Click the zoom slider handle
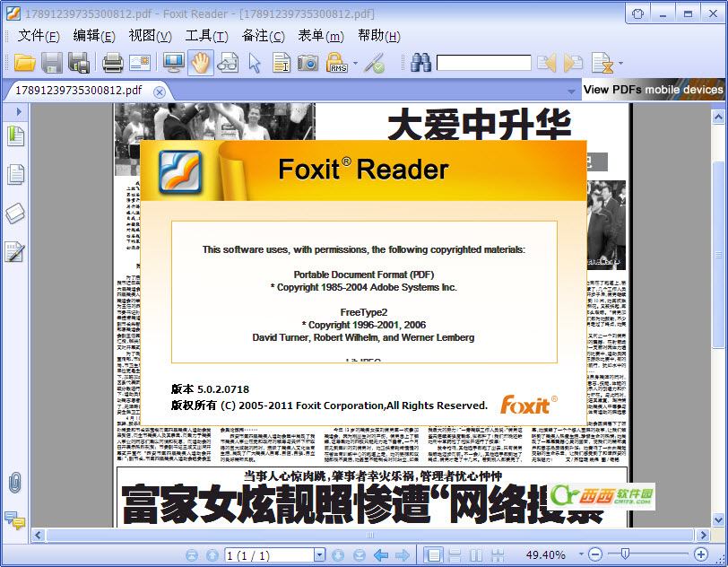Screen dimensions: 728x567 coord(625,554)
